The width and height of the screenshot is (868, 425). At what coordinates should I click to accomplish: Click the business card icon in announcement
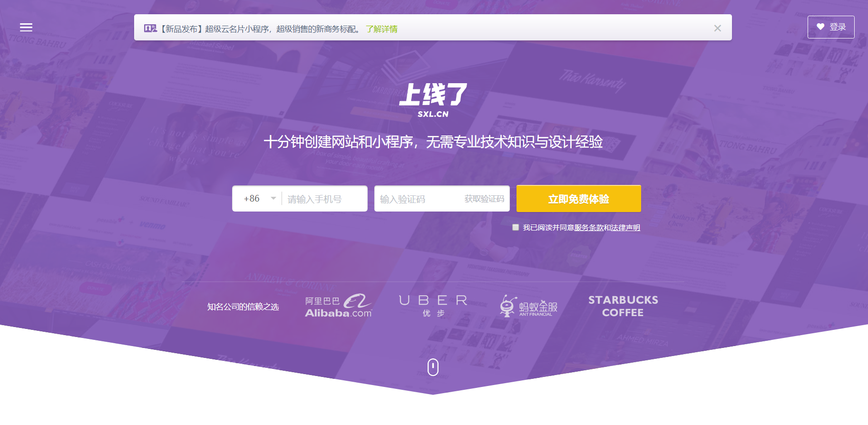150,29
